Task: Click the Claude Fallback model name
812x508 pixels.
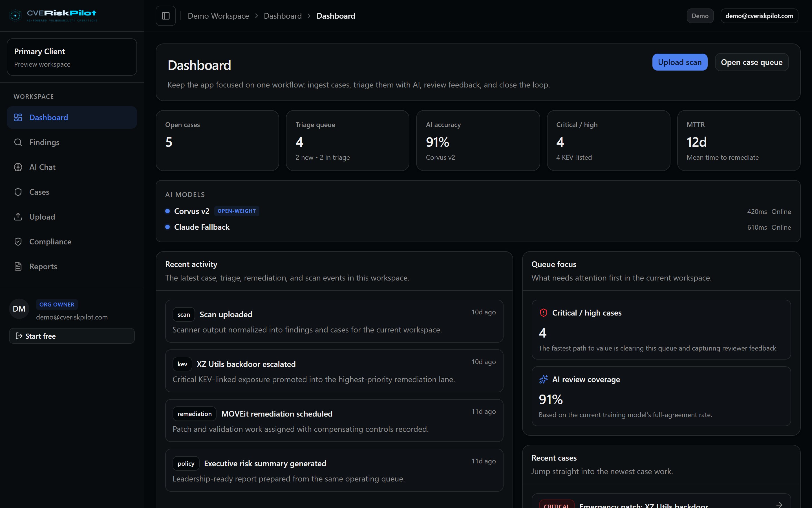Action: pyautogui.click(x=202, y=227)
